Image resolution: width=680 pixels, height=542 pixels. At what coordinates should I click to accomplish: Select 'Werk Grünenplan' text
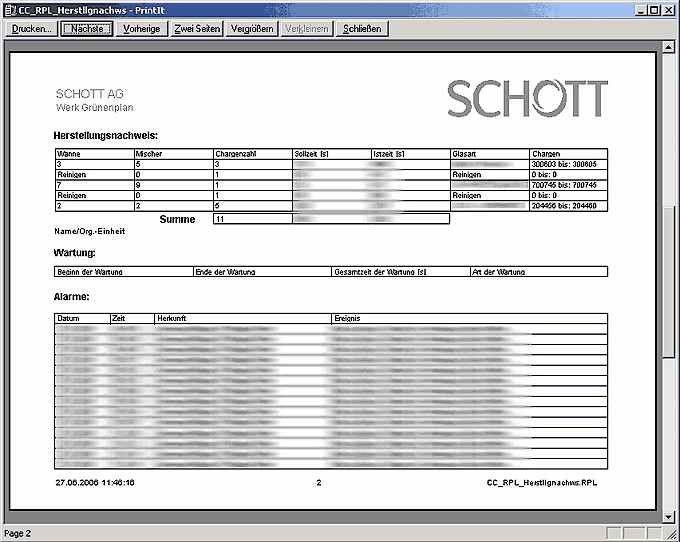tap(95, 108)
